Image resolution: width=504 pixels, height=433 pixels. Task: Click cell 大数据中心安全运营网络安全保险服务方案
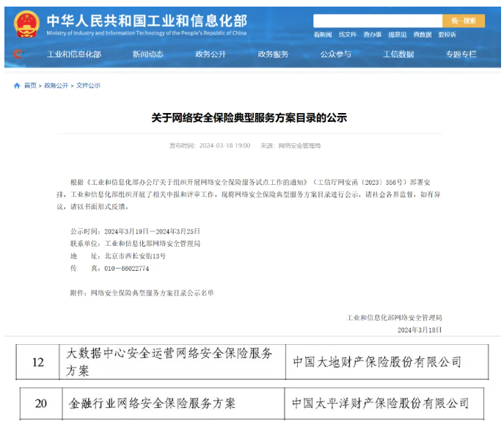tap(172, 363)
